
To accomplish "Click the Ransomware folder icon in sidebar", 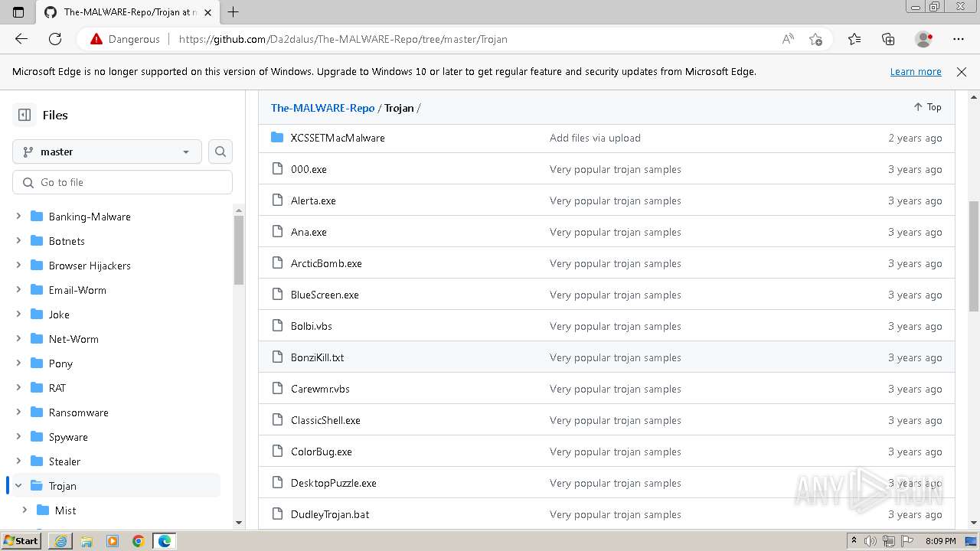I will pyautogui.click(x=36, y=412).
